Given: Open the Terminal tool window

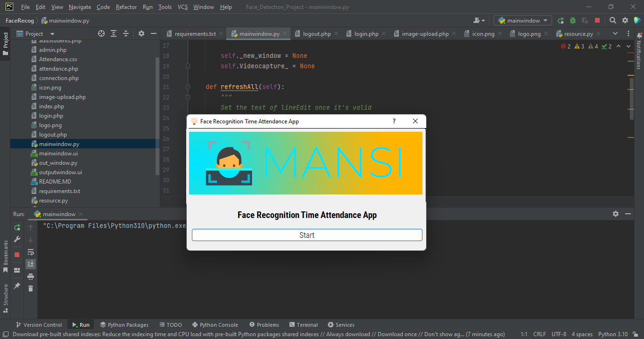Looking at the screenshot, I should click(304, 325).
